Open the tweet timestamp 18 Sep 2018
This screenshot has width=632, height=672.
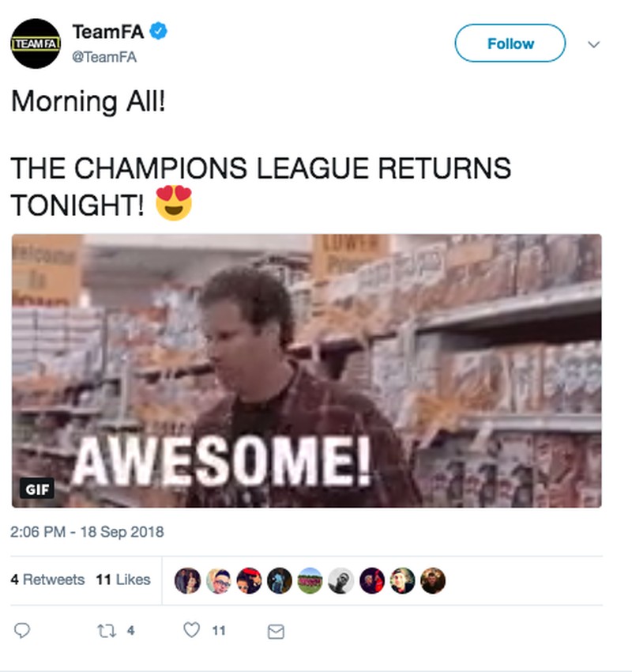(87, 531)
